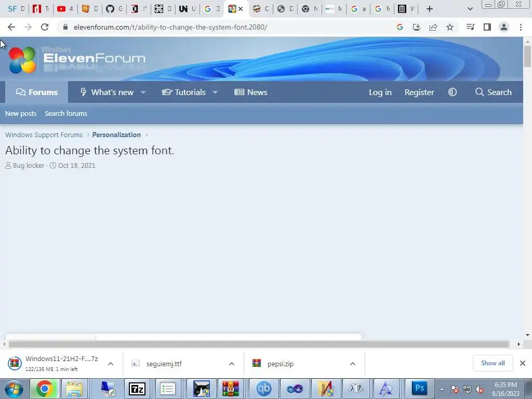Click the vertical scrollbar thumb
Viewport: 532px width, 399px height.
click(528, 56)
